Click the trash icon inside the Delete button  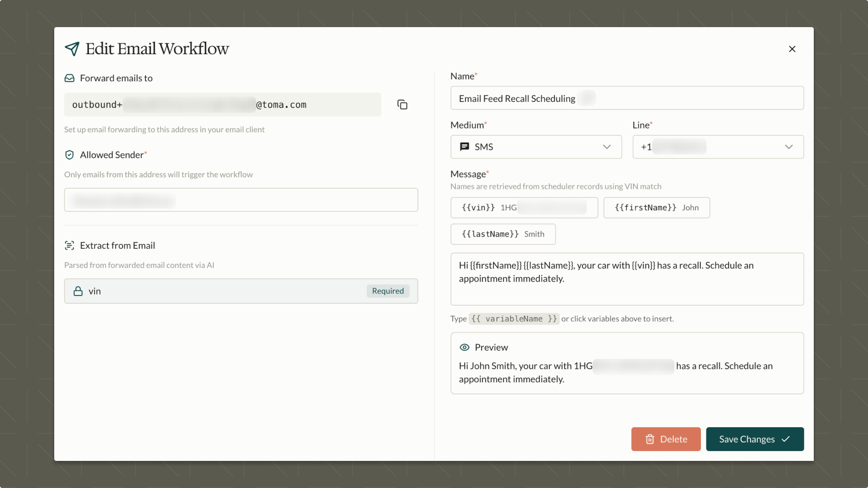point(649,439)
